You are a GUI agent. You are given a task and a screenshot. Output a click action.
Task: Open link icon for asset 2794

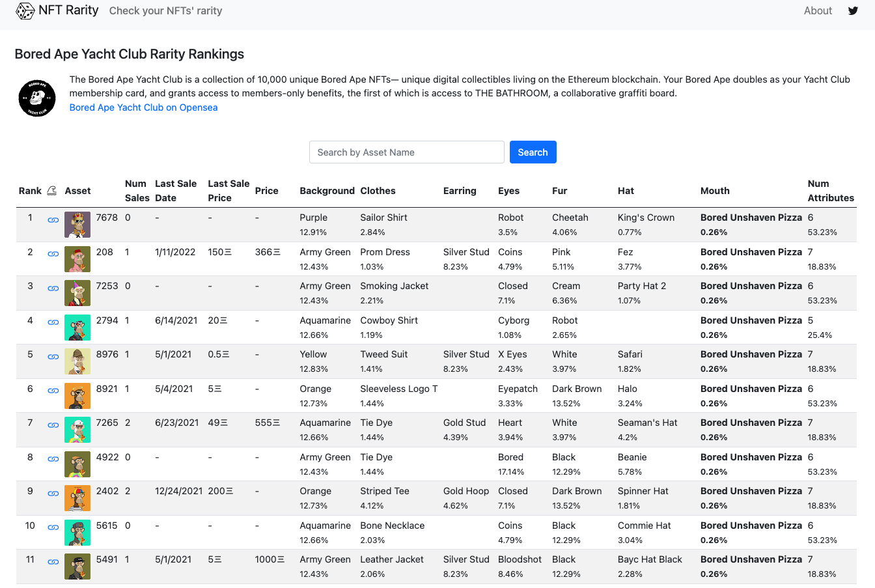coord(53,322)
